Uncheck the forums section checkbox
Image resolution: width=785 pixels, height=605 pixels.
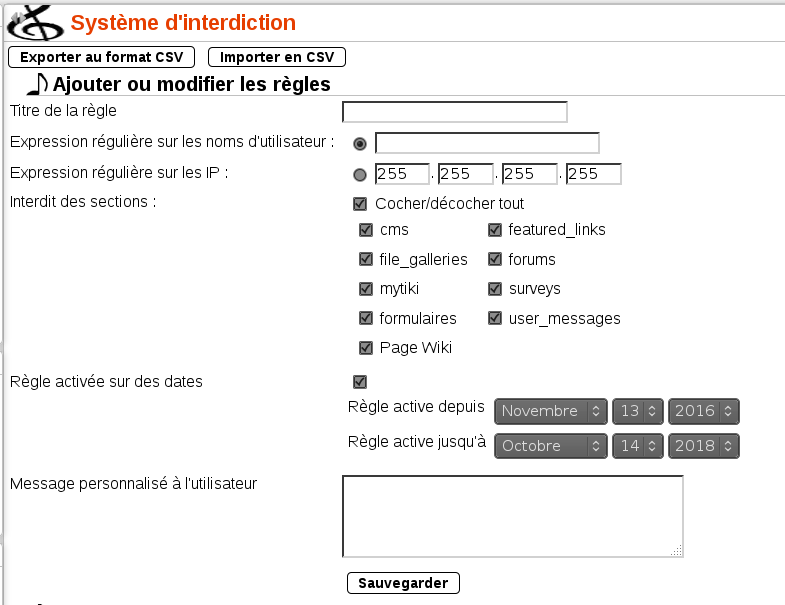coord(495,260)
